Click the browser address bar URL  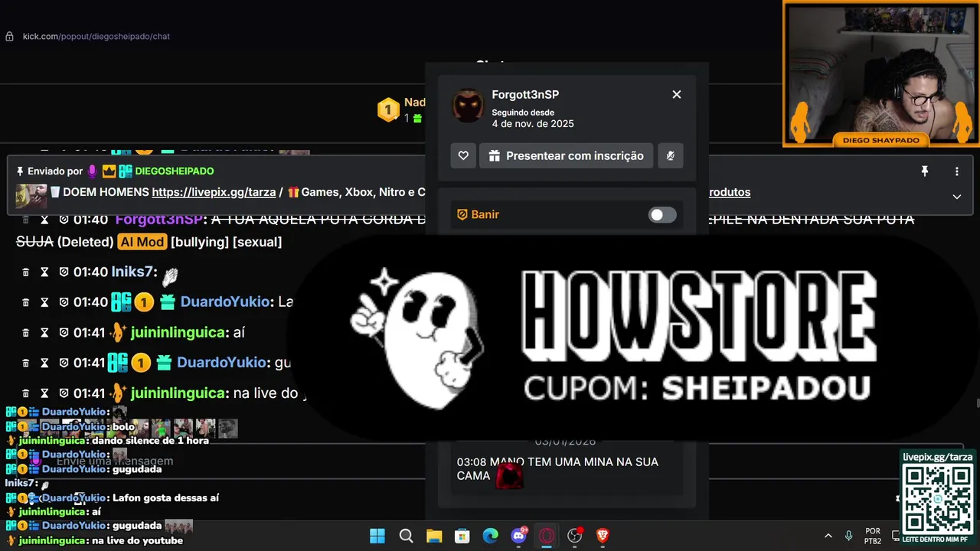coord(96,36)
